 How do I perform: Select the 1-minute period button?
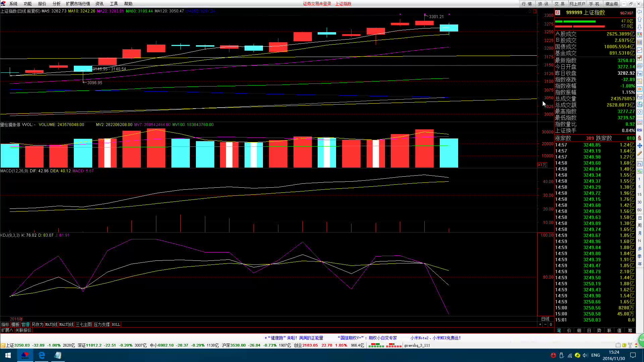coord(639,179)
